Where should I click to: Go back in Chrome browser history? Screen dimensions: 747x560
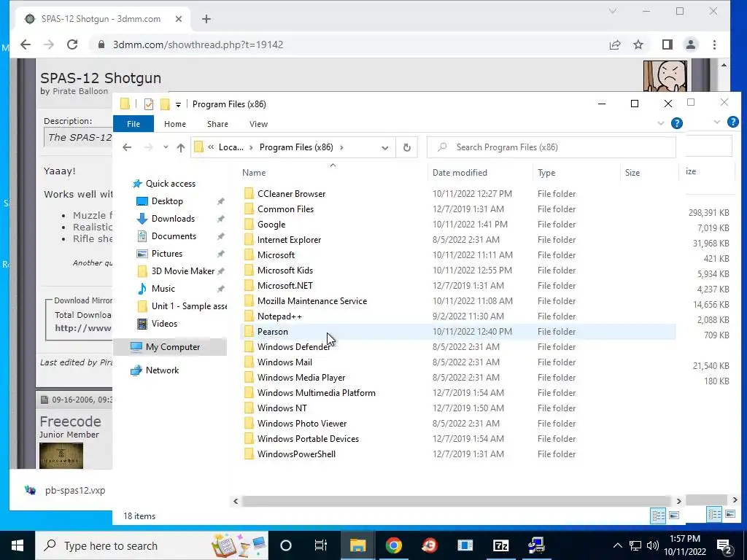click(x=26, y=44)
